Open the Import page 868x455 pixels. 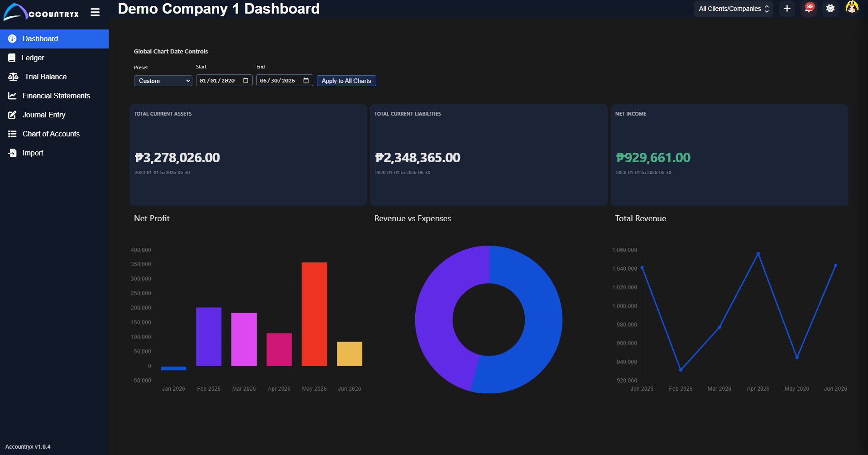click(x=54, y=153)
